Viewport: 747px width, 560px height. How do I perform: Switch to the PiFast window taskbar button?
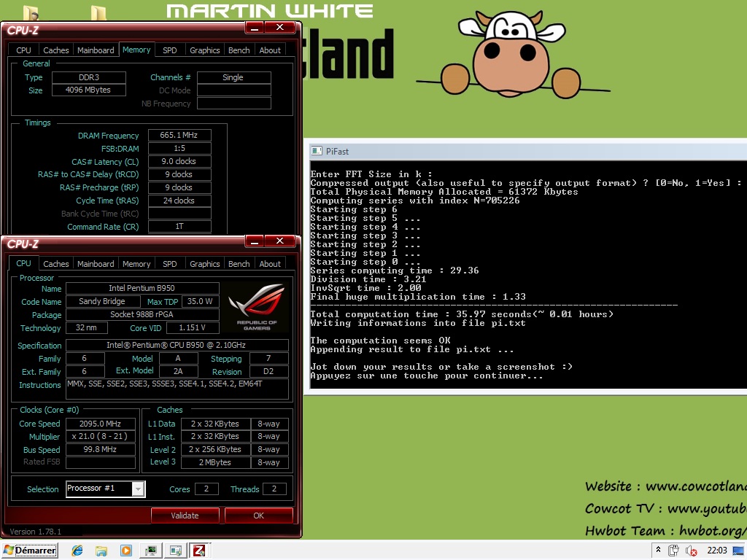tap(175, 551)
